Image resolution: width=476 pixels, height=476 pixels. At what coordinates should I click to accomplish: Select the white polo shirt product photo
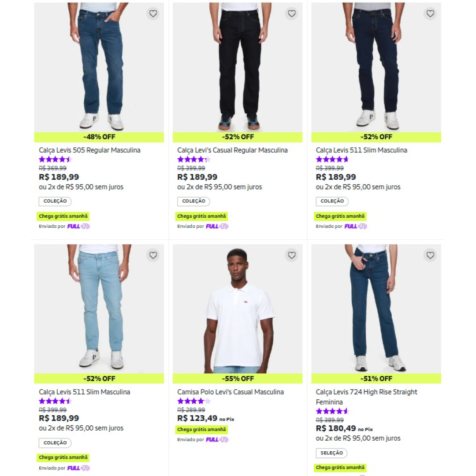238,309
